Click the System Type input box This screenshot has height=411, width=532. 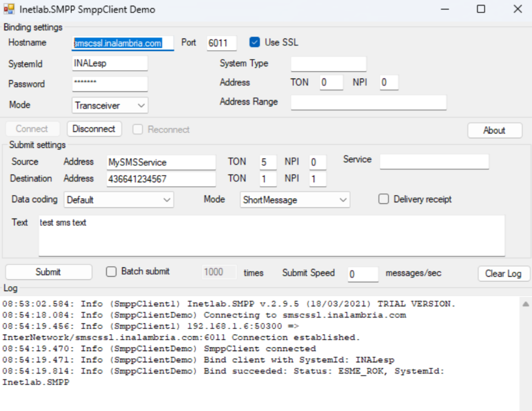click(329, 64)
